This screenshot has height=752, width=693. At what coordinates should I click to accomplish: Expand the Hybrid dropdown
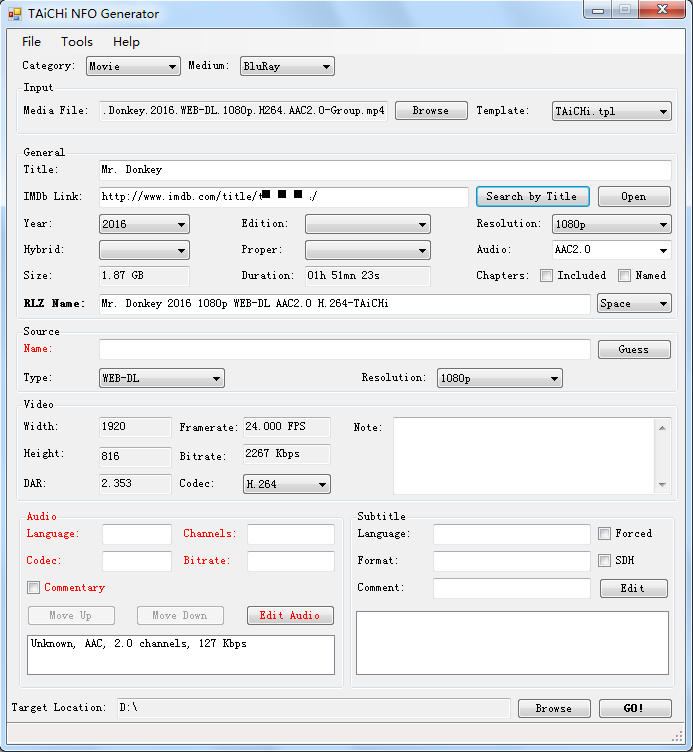click(x=144, y=250)
